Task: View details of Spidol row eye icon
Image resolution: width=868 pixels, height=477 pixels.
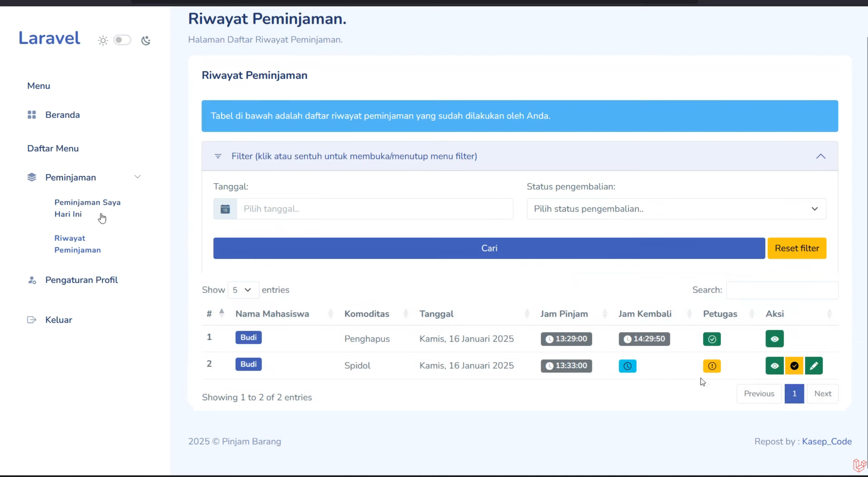Action: 775,366
